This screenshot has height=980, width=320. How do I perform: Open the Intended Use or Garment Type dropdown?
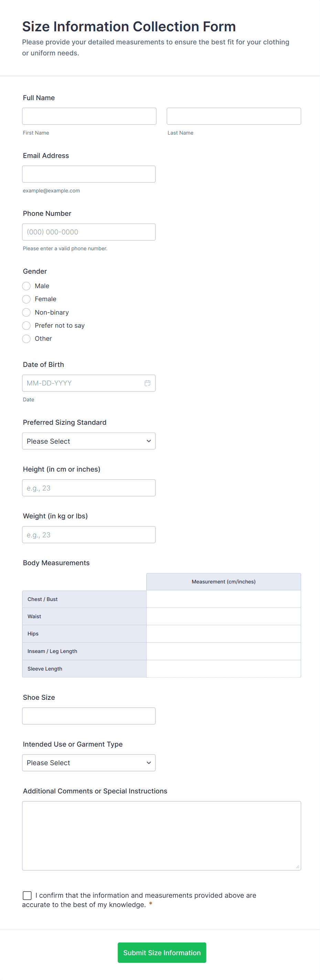coord(89,762)
